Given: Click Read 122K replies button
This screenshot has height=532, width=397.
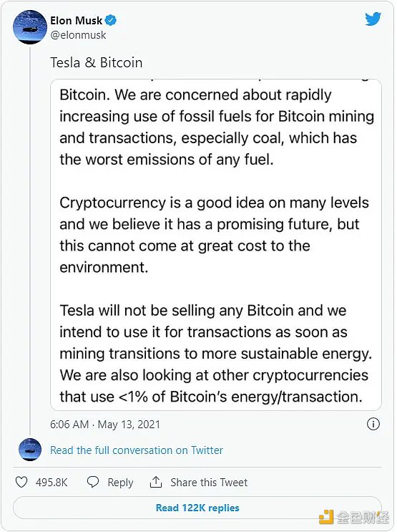Looking at the screenshot, I should (x=197, y=508).
